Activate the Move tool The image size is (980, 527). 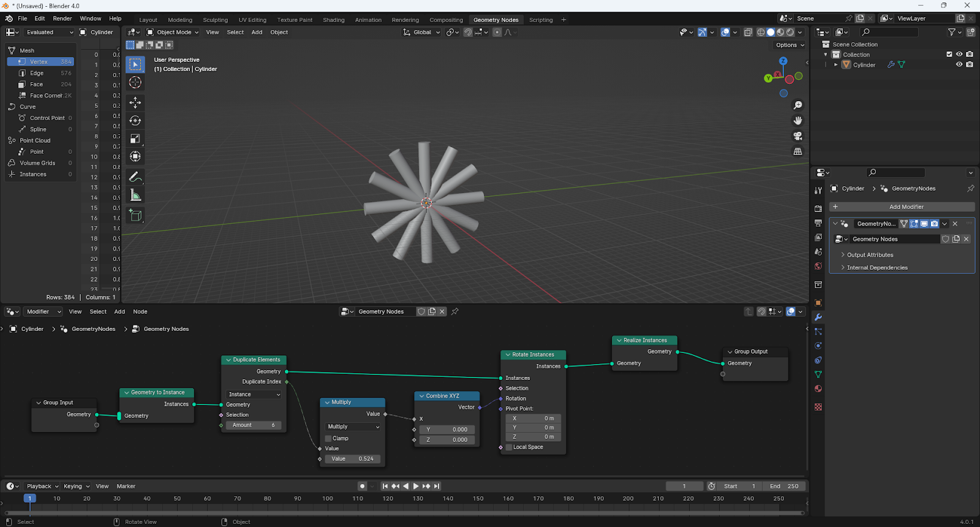coord(135,102)
